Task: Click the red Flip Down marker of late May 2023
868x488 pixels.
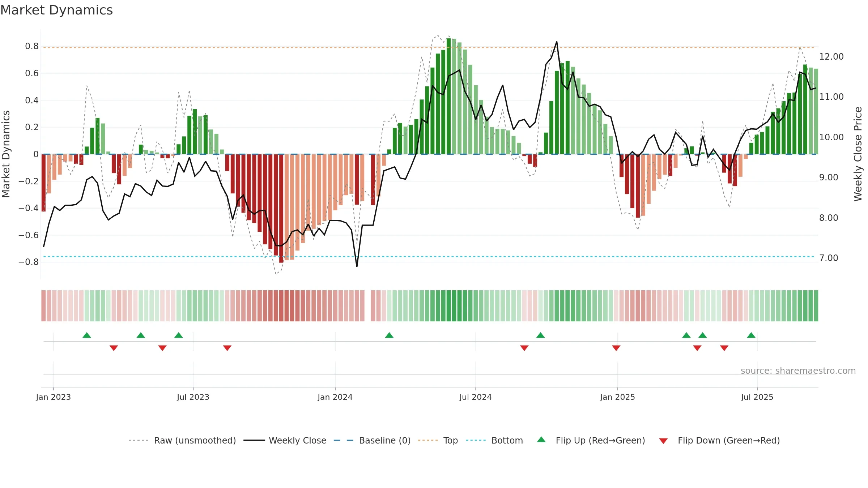Action: click(162, 348)
